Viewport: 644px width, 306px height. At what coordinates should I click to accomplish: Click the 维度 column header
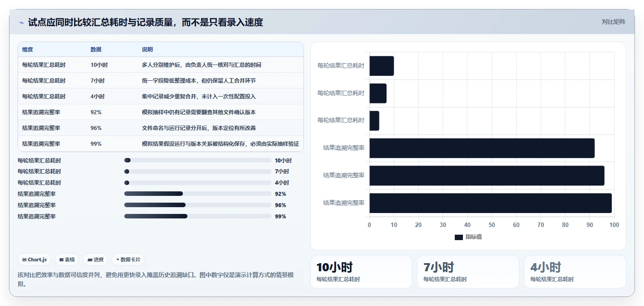click(x=28, y=49)
